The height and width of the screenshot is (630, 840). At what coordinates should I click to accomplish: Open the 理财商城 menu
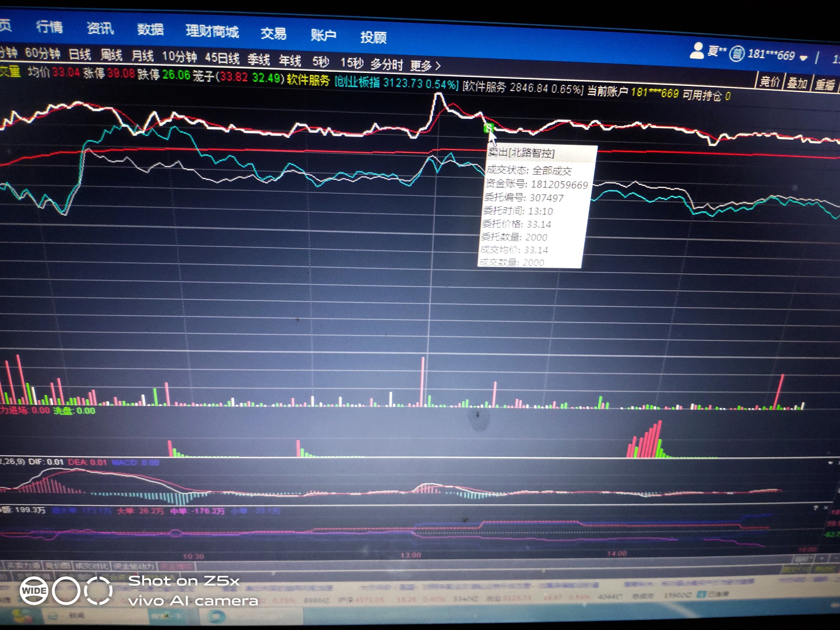(212, 31)
